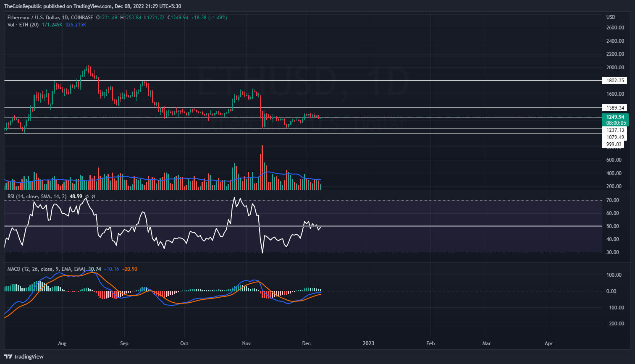
Task: Click the MACD histogram value 10.74
Action: (x=95, y=269)
